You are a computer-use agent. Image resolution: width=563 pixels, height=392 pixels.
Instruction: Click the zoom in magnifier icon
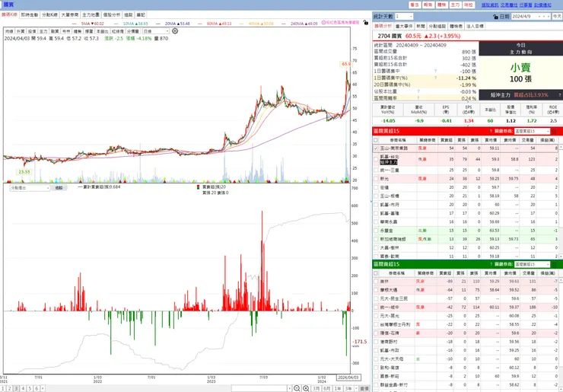(306, 388)
